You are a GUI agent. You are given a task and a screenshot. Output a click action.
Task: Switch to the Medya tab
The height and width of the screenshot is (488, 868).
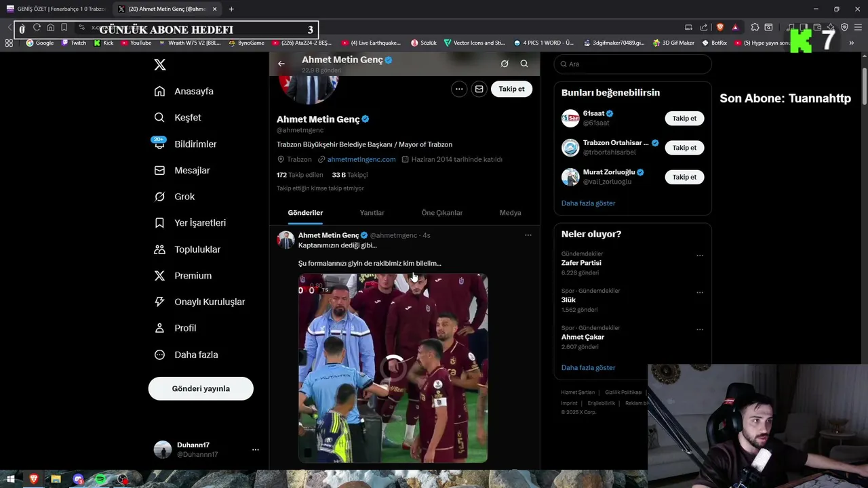pyautogui.click(x=510, y=213)
